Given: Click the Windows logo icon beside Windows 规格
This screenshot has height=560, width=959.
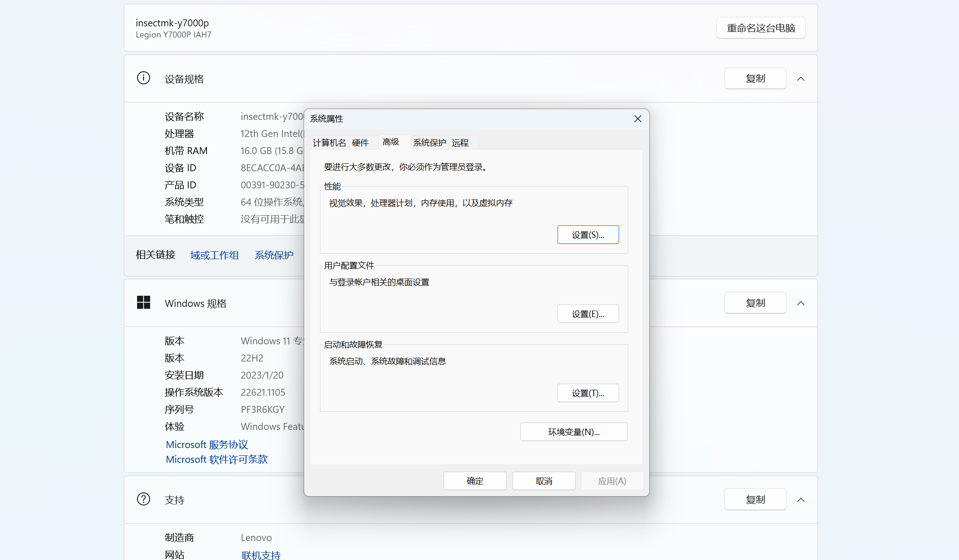Looking at the screenshot, I should 144,303.
